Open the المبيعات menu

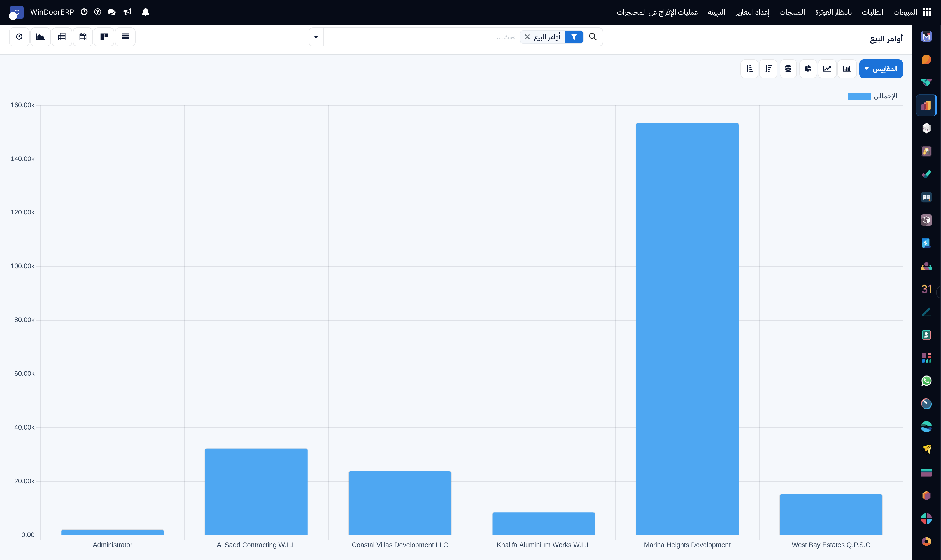[905, 12]
